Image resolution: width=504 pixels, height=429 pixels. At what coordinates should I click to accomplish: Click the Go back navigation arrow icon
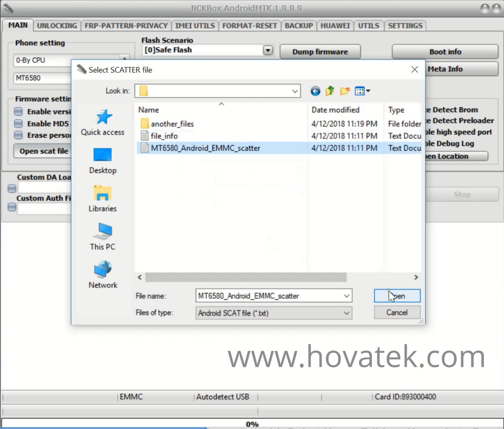point(315,91)
